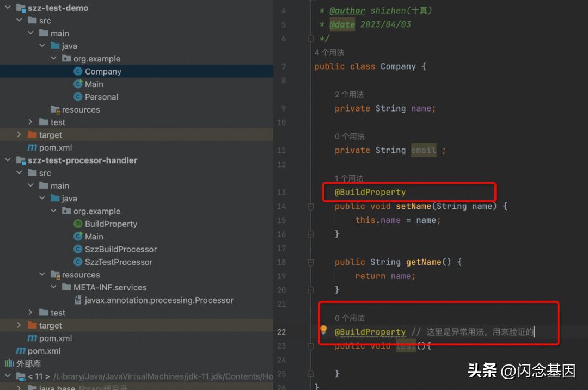Collapse the src folder under szz-test-demo
588x390 pixels.
tap(20, 20)
